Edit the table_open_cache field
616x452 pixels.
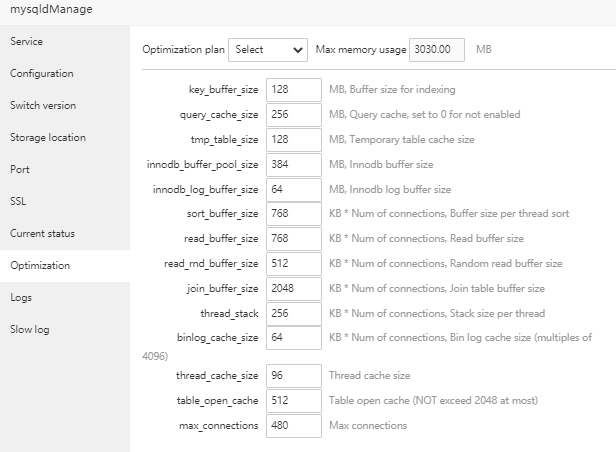click(x=293, y=400)
